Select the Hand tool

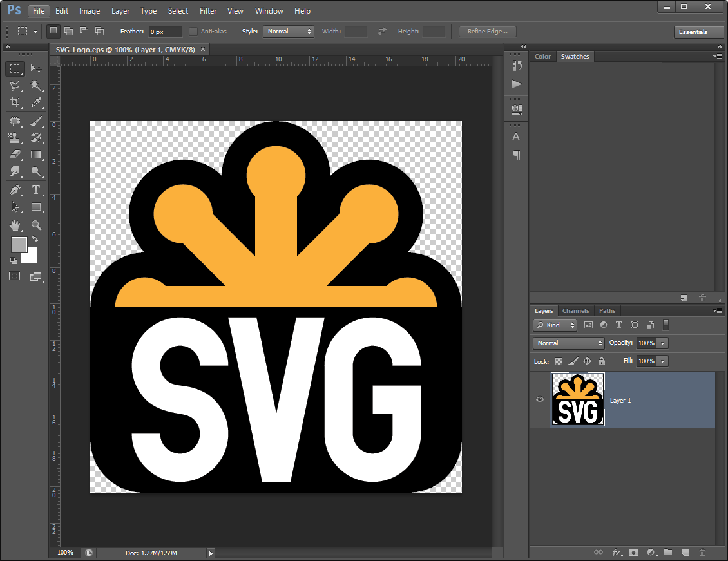click(x=15, y=225)
